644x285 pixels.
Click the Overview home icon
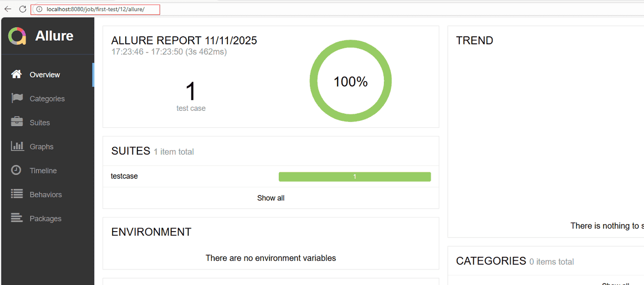tap(17, 75)
